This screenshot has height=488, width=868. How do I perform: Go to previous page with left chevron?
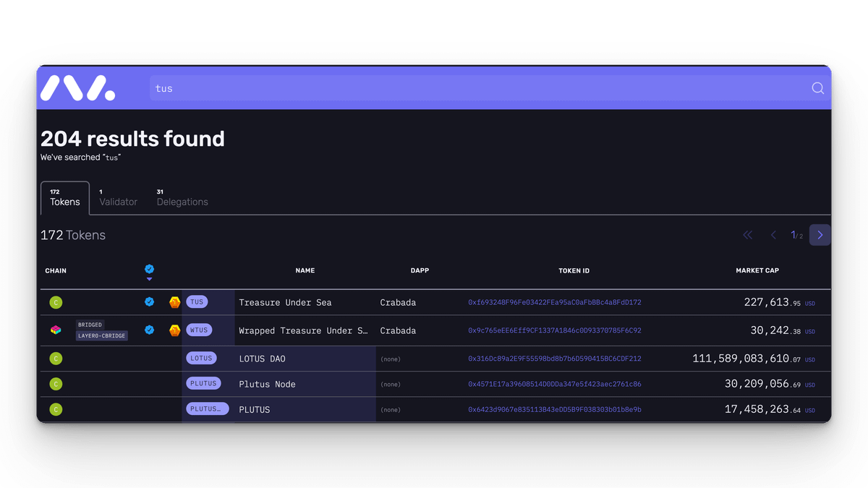click(x=773, y=235)
